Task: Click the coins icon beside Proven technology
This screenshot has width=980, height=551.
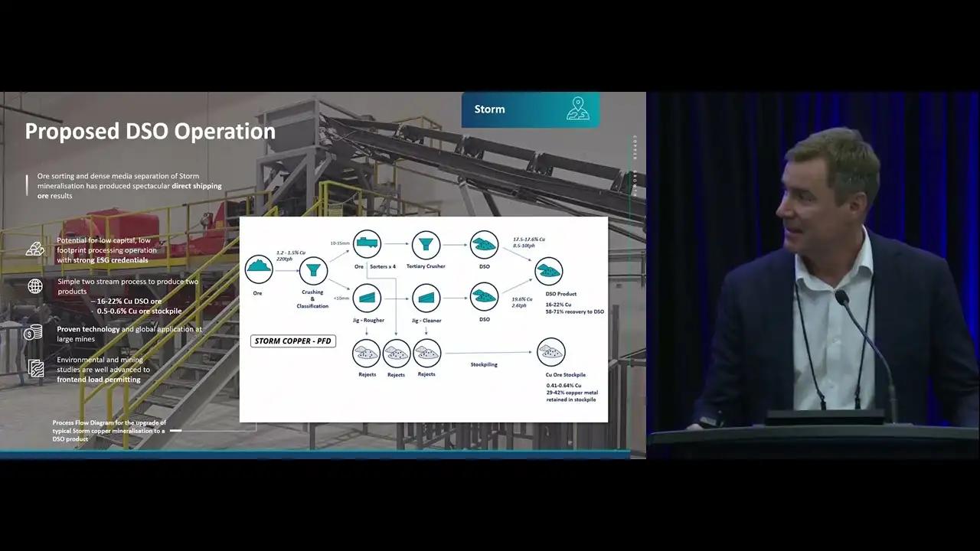Action: point(34,332)
